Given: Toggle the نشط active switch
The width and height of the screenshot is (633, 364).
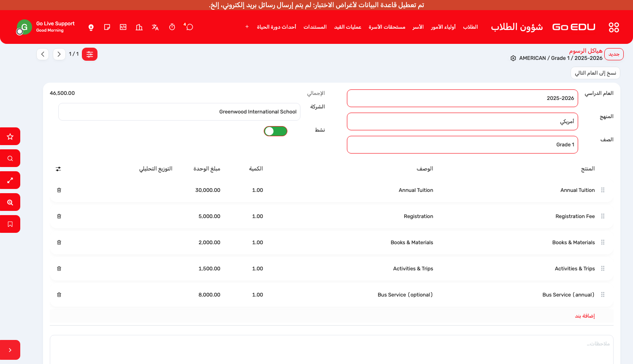Looking at the screenshot, I should (276, 131).
